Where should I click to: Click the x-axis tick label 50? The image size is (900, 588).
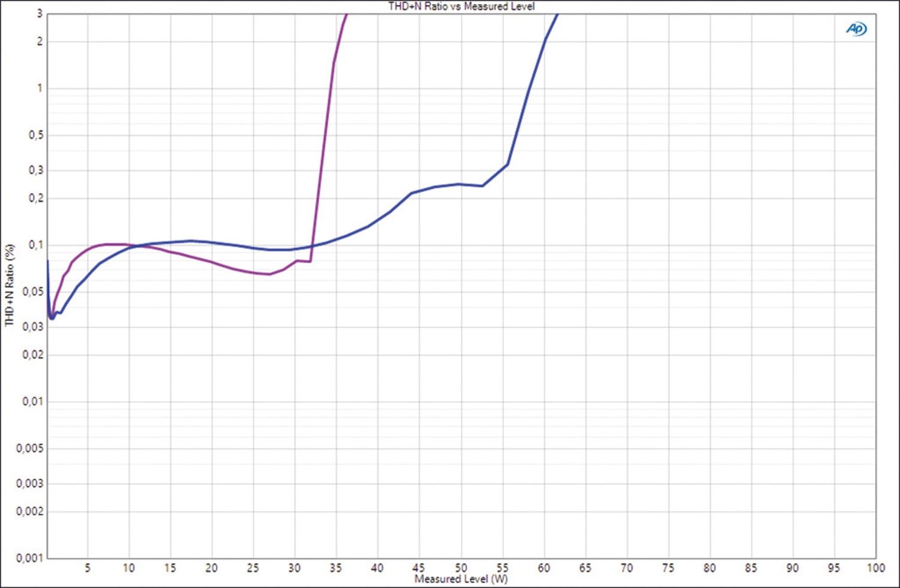461,568
